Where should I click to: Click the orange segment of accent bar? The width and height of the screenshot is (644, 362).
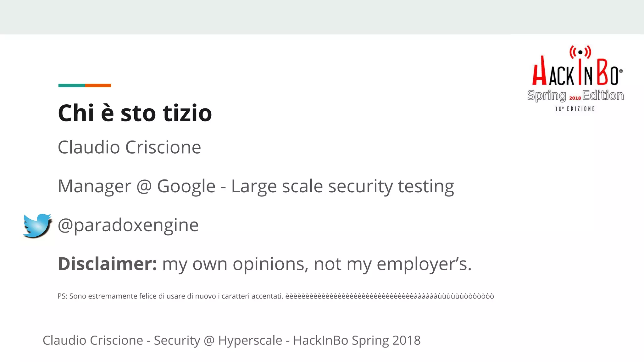point(98,85)
